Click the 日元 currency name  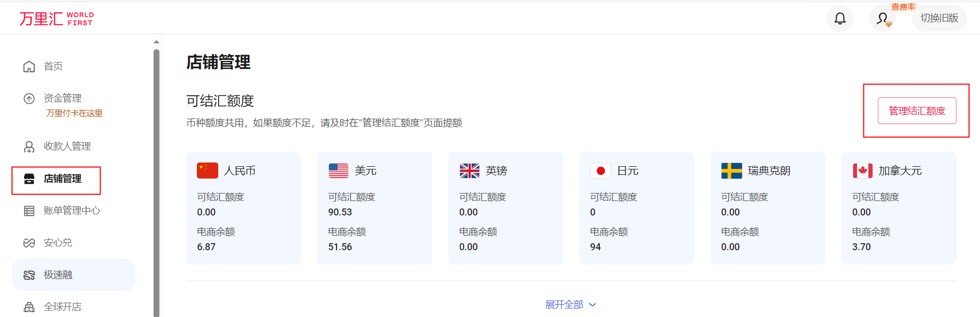tap(628, 171)
